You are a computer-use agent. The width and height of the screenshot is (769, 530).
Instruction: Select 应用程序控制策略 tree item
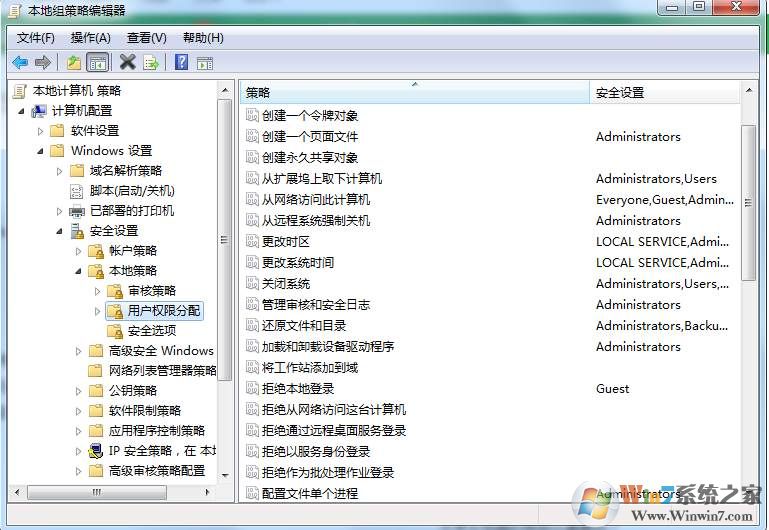coord(157,431)
